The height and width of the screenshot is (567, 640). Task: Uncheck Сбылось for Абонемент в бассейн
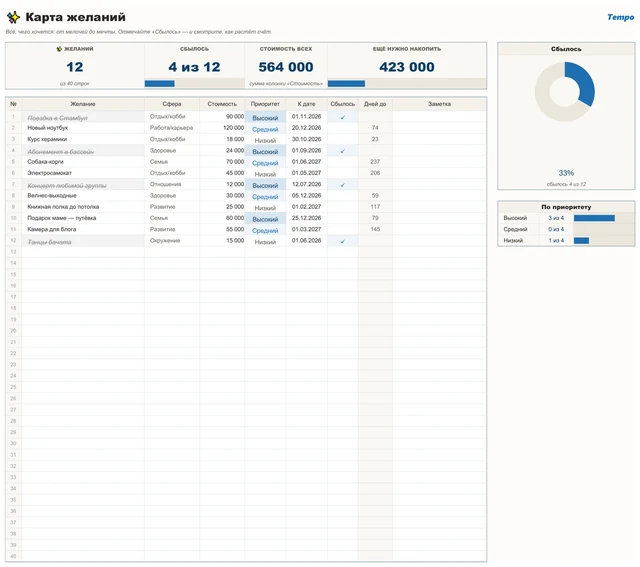pyautogui.click(x=342, y=151)
